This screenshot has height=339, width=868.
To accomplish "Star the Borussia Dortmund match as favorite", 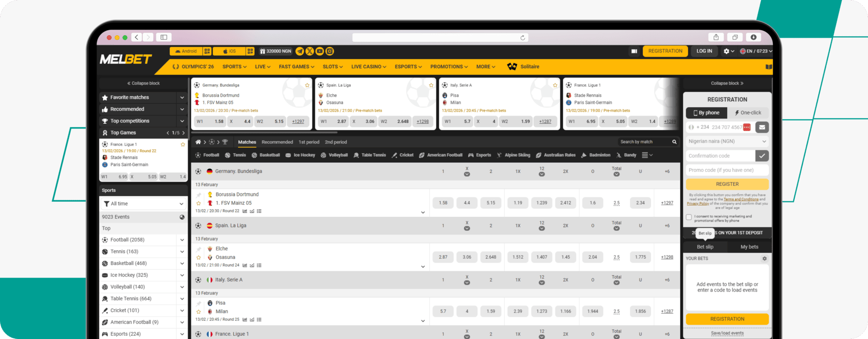I will (x=199, y=203).
